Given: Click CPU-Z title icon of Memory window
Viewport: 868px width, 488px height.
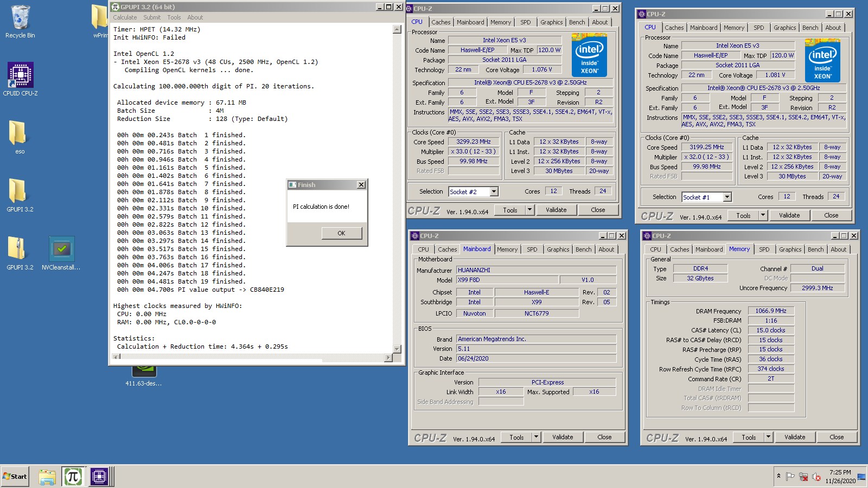Looking at the screenshot, I should [647, 236].
